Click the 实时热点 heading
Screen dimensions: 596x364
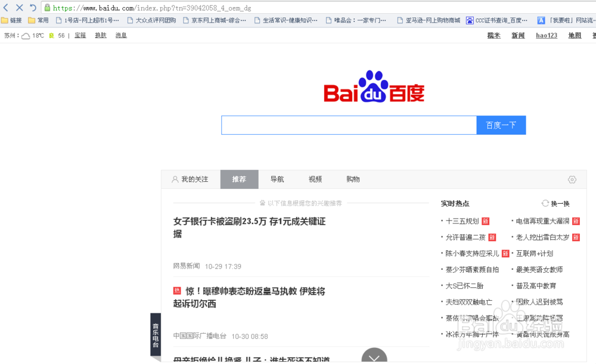click(x=455, y=204)
